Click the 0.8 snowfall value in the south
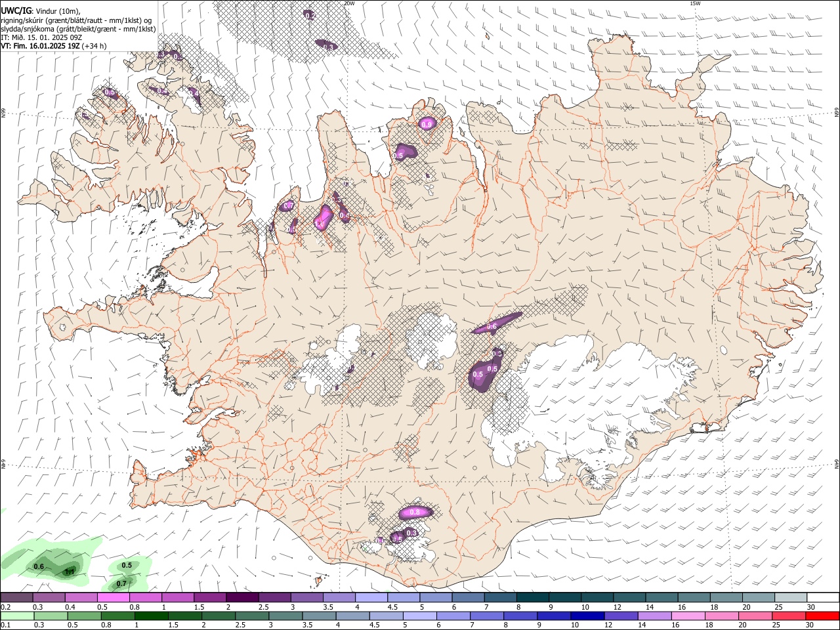Image resolution: width=840 pixels, height=630 pixels. pyautogui.click(x=415, y=512)
